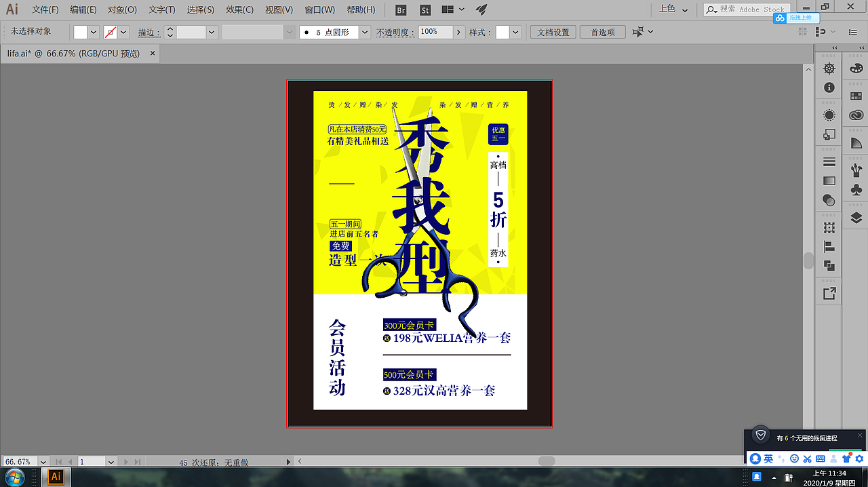The image size is (868, 487).
Task: Open the zoom level dropdown at bottom left
Action: 43,461
